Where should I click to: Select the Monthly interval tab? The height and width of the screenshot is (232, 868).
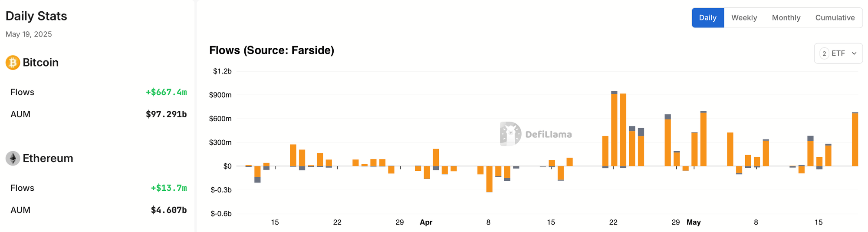click(786, 18)
